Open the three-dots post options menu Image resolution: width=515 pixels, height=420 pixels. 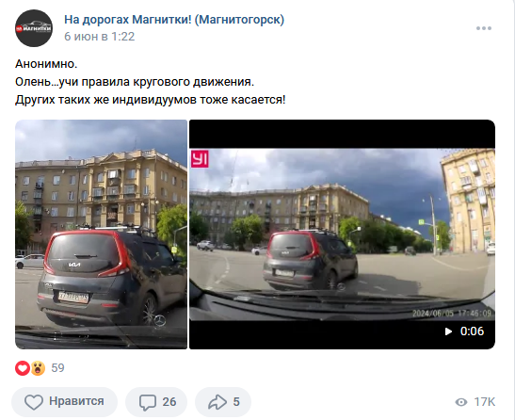click(x=484, y=28)
